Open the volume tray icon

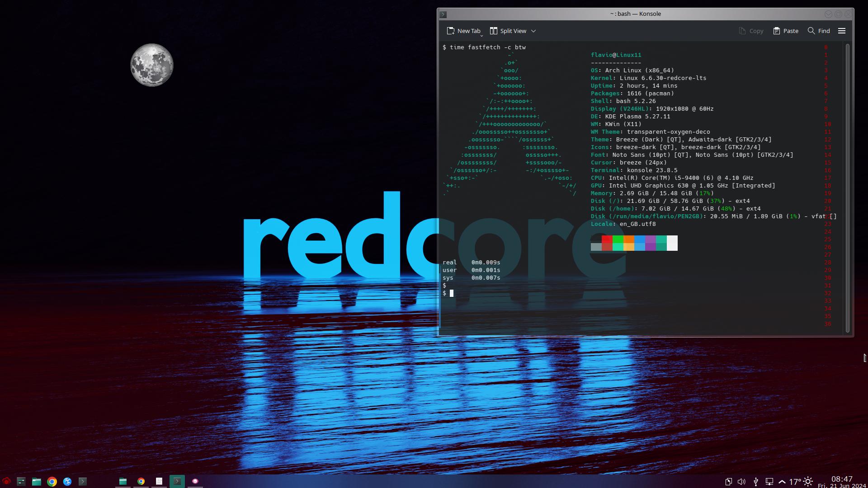(x=741, y=482)
